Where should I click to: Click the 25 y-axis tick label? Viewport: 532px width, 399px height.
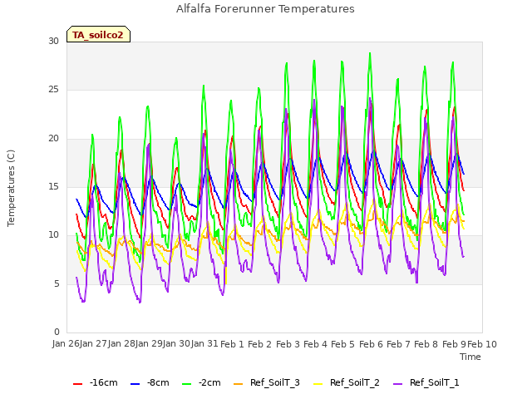click(x=53, y=90)
